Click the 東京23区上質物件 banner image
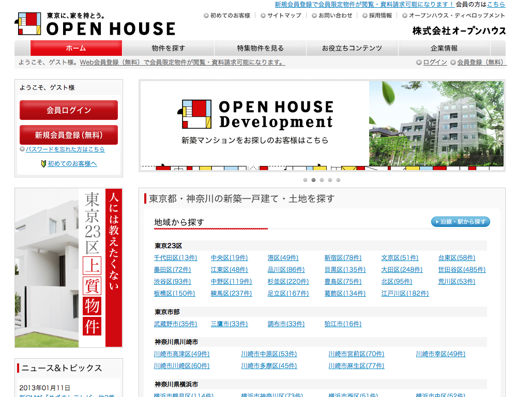This screenshot has height=397, width=532. tap(68, 267)
